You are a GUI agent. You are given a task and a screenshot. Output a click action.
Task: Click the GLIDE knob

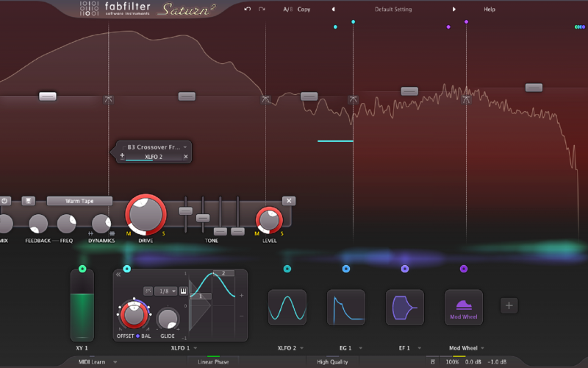[168, 319]
